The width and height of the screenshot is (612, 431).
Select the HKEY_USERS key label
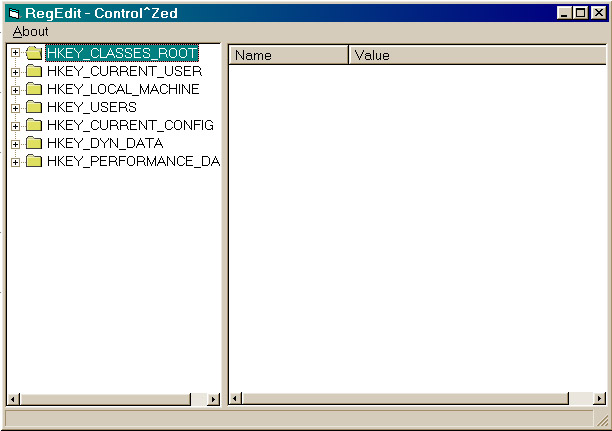[92, 107]
